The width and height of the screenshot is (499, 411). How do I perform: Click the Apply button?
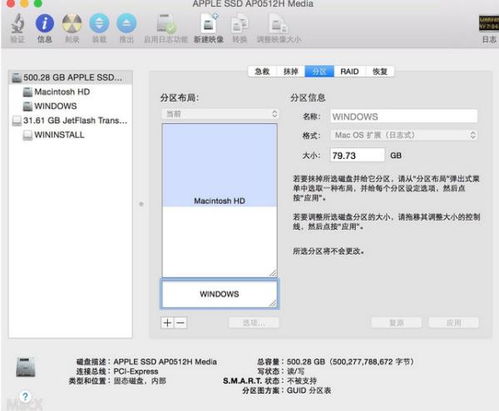click(x=454, y=322)
